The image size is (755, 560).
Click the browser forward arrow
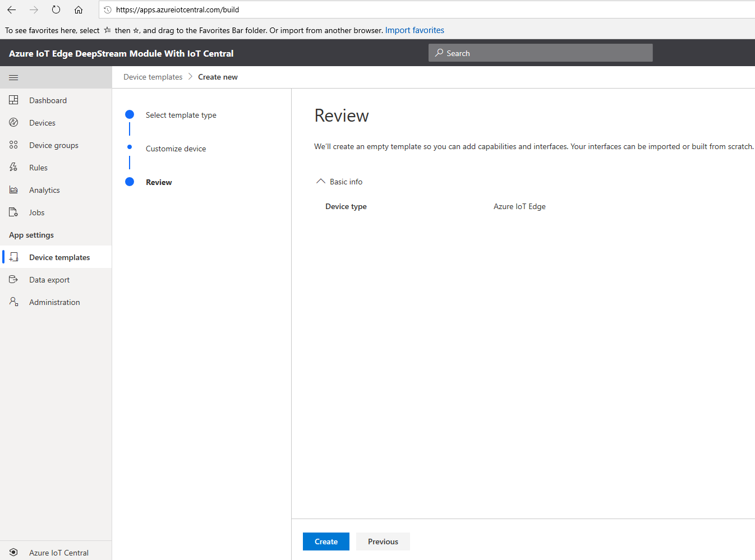[x=34, y=10]
